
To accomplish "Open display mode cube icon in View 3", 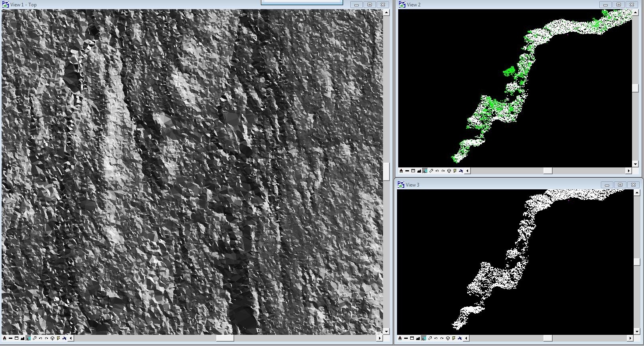I will click(448, 338).
